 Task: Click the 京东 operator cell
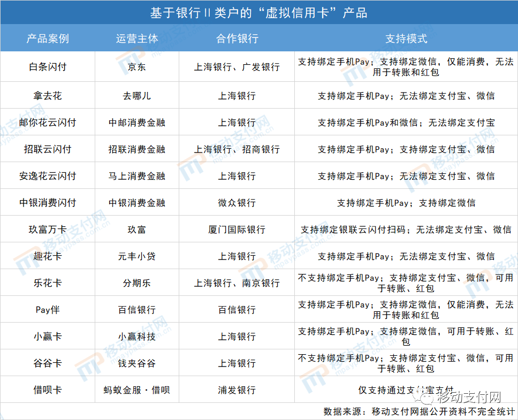click(137, 67)
